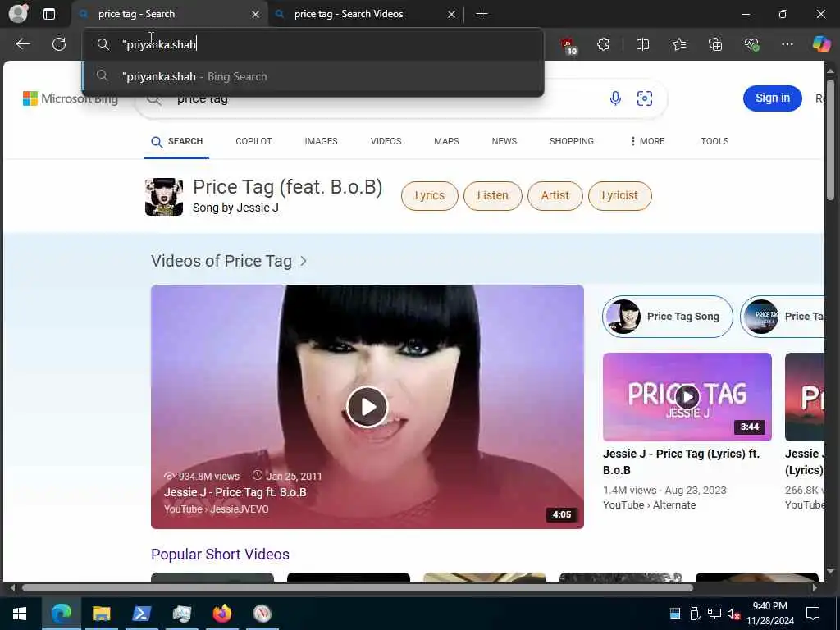Open the NEWS tab

click(x=504, y=141)
